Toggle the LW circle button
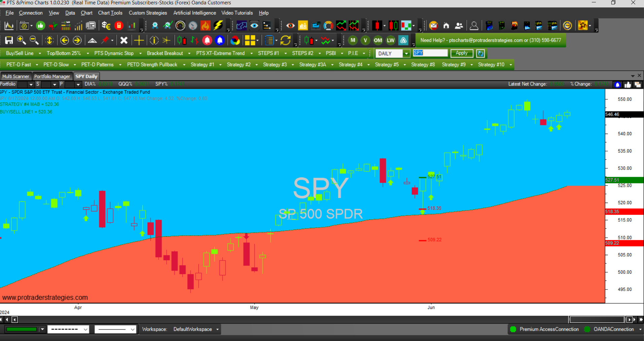The height and width of the screenshot is (341, 644). pos(391,40)
